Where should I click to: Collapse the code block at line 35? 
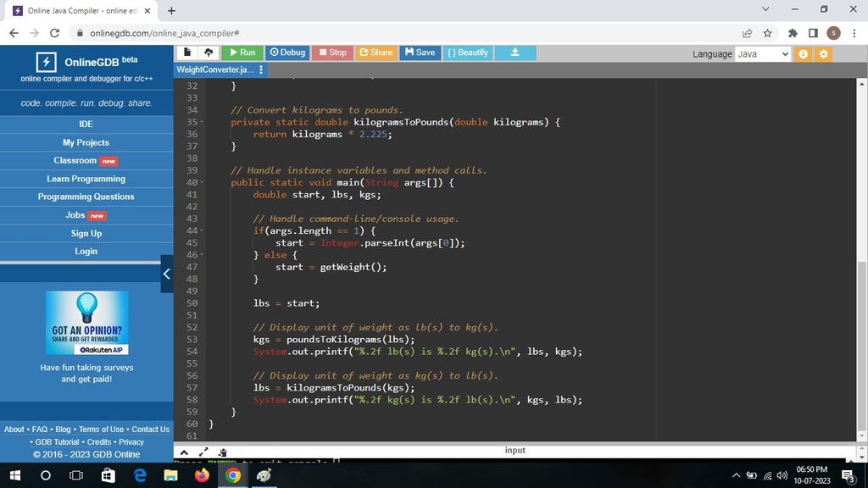click(202, 122)
